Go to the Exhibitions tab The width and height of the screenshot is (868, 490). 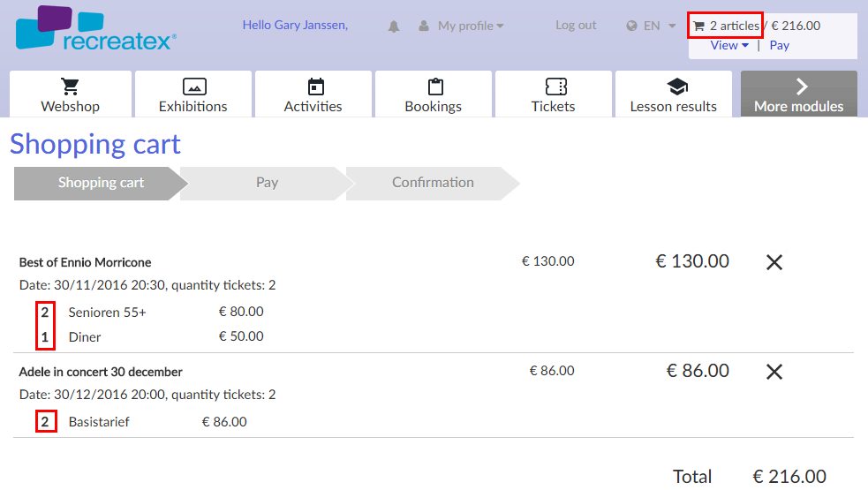click(193, 95)
